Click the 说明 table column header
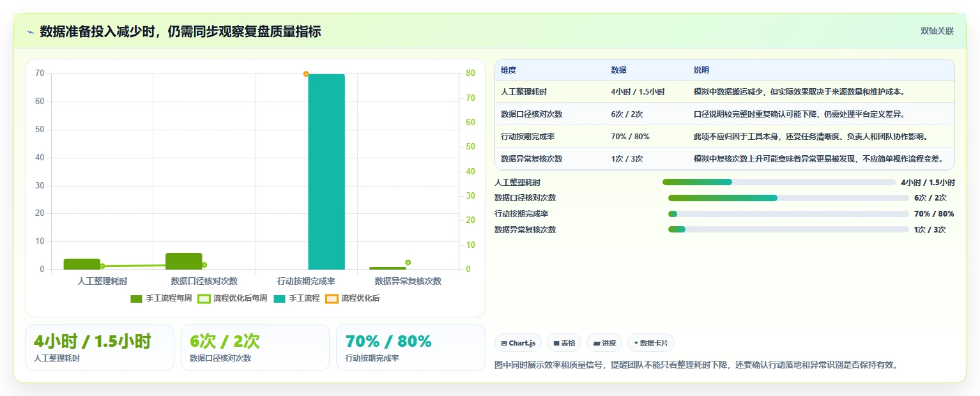Image resolution: width=980 pixels, height=396 pixels. (701, 70)
